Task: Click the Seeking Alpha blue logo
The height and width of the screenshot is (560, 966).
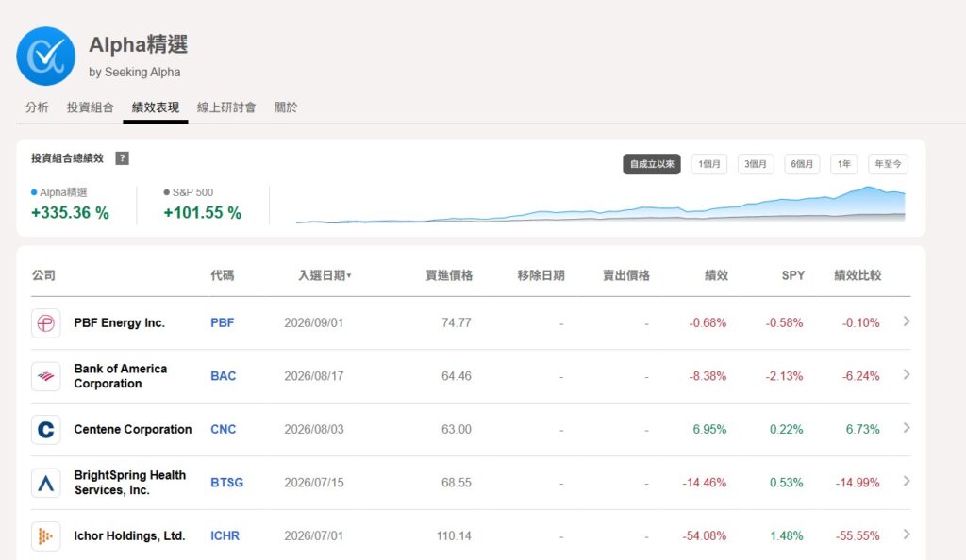Action: click(45, 56)
